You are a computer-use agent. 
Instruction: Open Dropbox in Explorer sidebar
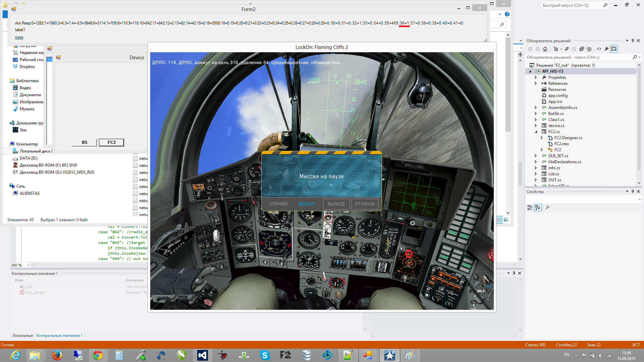(27, 67)
